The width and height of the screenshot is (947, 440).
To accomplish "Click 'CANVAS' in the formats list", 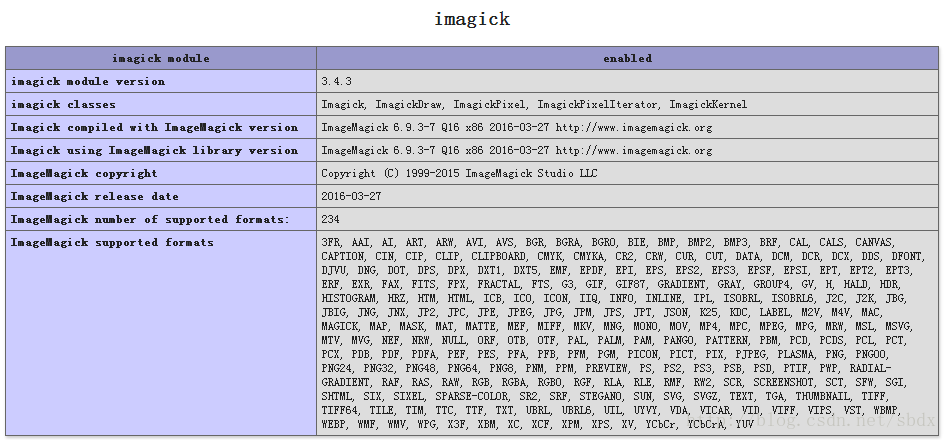I will (873, 243).
